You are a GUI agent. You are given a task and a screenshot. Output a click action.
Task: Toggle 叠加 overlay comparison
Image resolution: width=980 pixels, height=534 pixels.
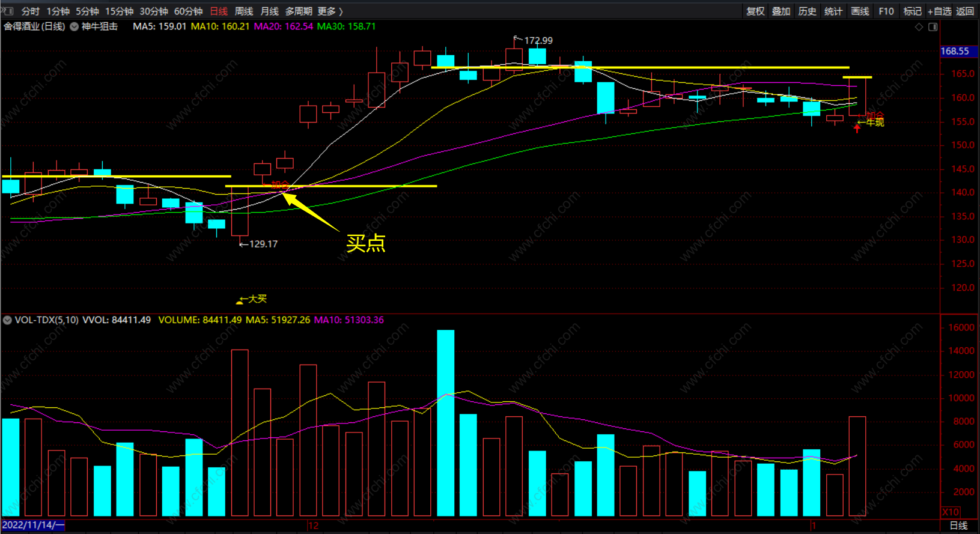coord(781,11)
